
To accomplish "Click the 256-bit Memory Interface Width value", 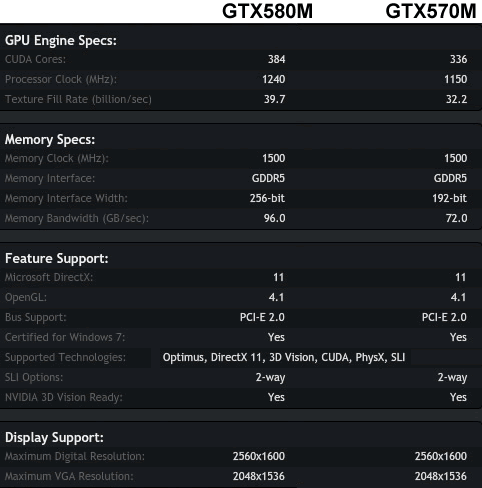I will [x=267, y=198].
